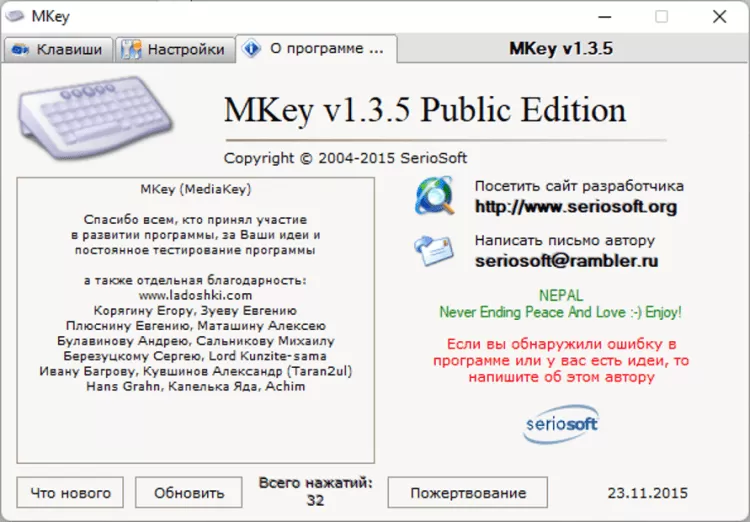Click the blue info icon on О программе tab
Screen dimensions: 750x522
click(252, 48)
